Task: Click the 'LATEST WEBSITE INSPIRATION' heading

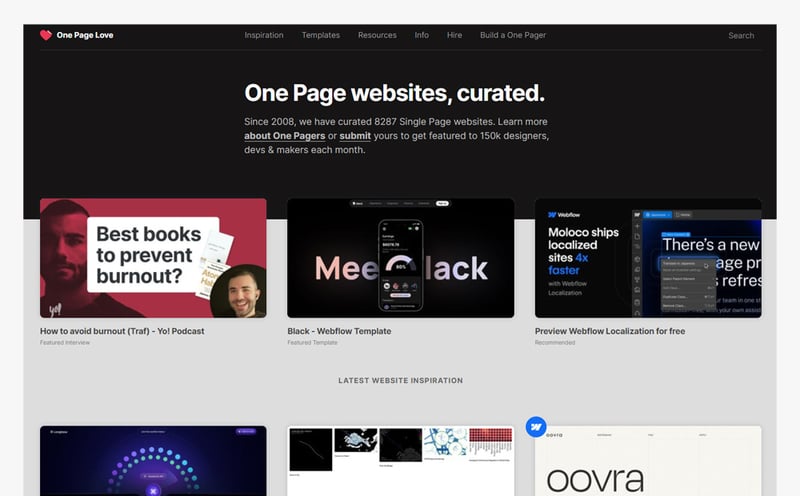Action: tap(401, 381)
